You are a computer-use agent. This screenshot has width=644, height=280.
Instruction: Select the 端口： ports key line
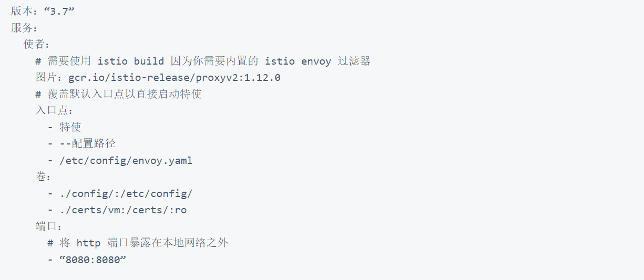coord(49,226)
